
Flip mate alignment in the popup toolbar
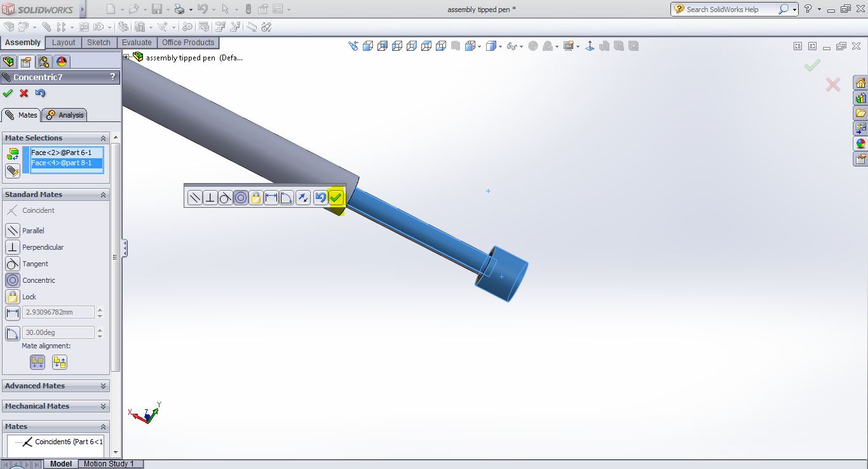(x=302, y=198)
